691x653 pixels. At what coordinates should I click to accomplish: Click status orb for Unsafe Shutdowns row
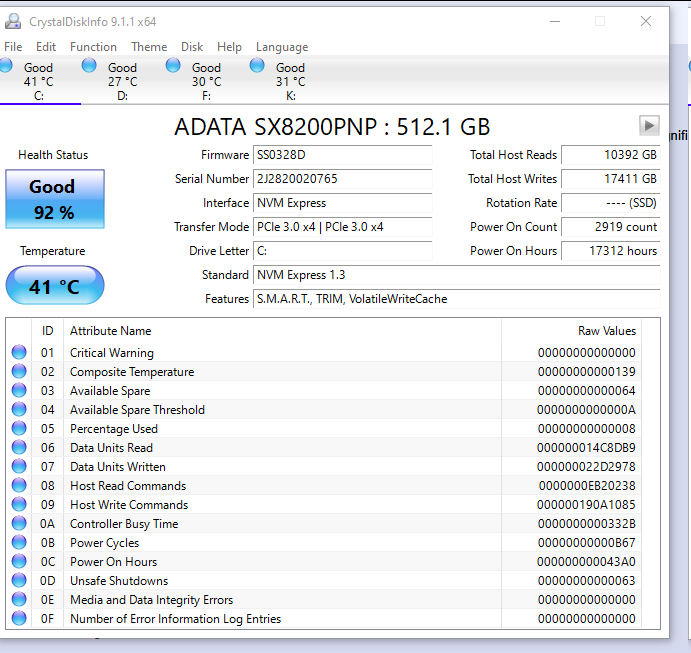click(x=19, y=581)
